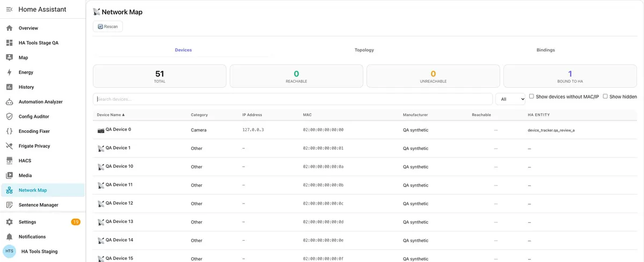Click the History chart icon
644x262 pixels.
(9, 87)
